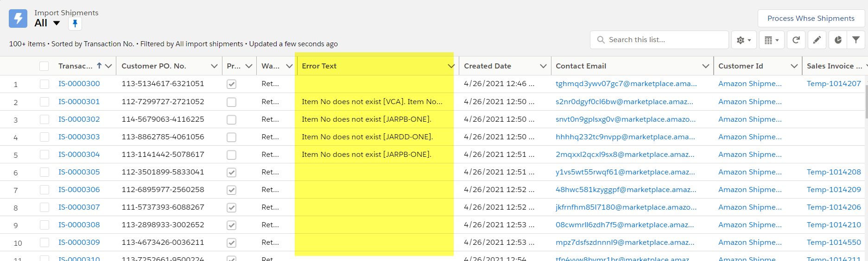This screenshot has width=868, height=261.
Task: Click Process Whse Shipments button
Action: tap(811, 19)
